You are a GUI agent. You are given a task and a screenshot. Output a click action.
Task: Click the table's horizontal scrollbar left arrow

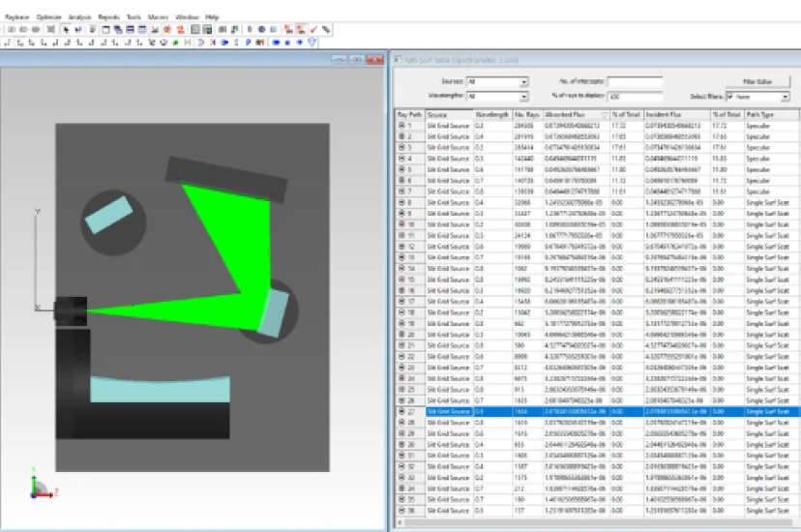pos(400,522)
